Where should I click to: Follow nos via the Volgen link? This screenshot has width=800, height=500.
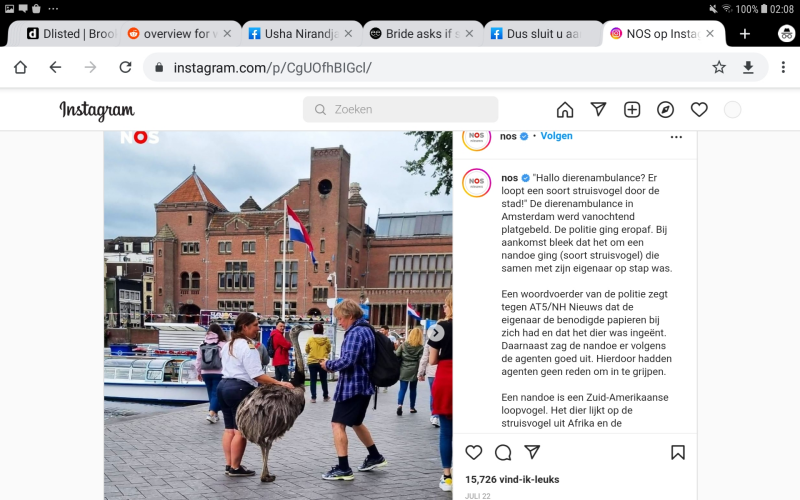click(x=556, y=136)
